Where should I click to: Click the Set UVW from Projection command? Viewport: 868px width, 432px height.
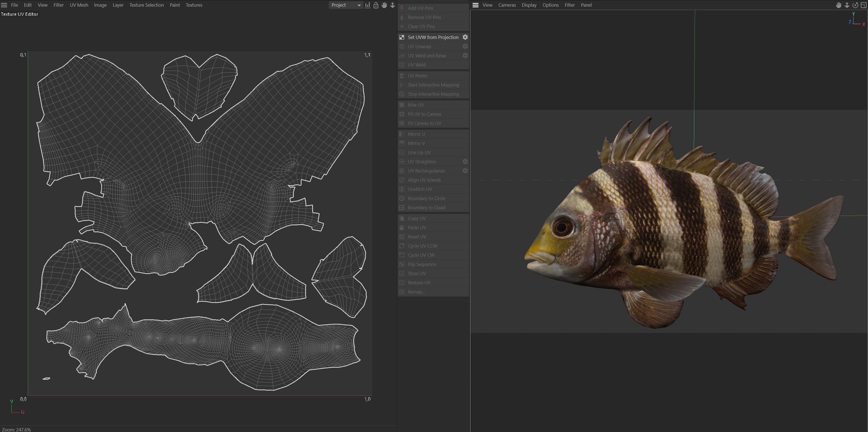pos(433,37)
